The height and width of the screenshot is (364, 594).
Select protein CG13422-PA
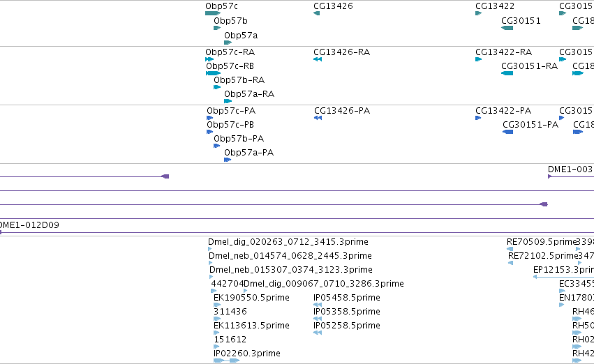click(x=503, y=111)
